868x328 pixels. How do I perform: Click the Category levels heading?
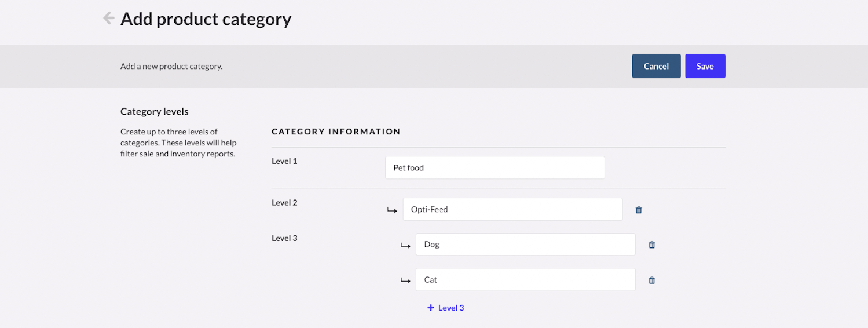point(154,111)
